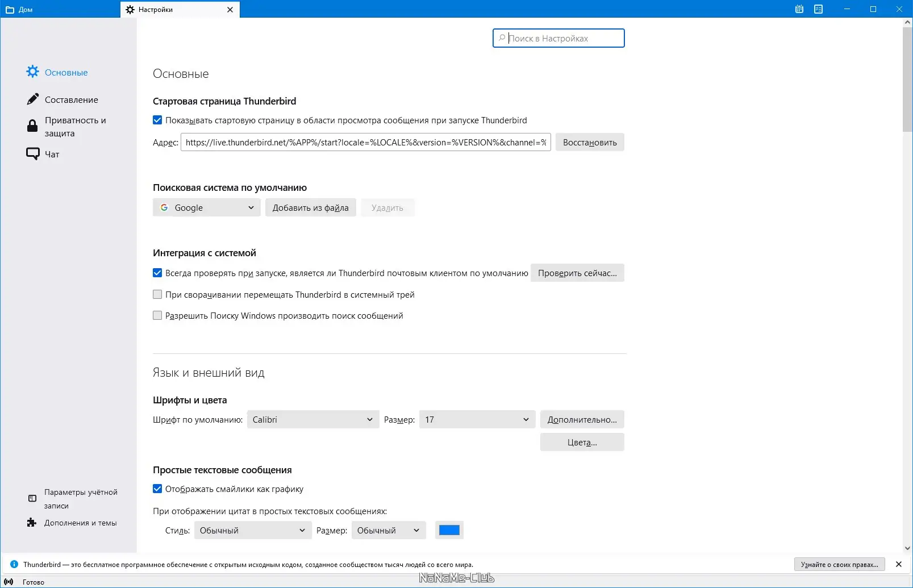This screenshot has width=913, height=588.
Task: Click the Интеграция с системой heading
Action: click(205, 253)
